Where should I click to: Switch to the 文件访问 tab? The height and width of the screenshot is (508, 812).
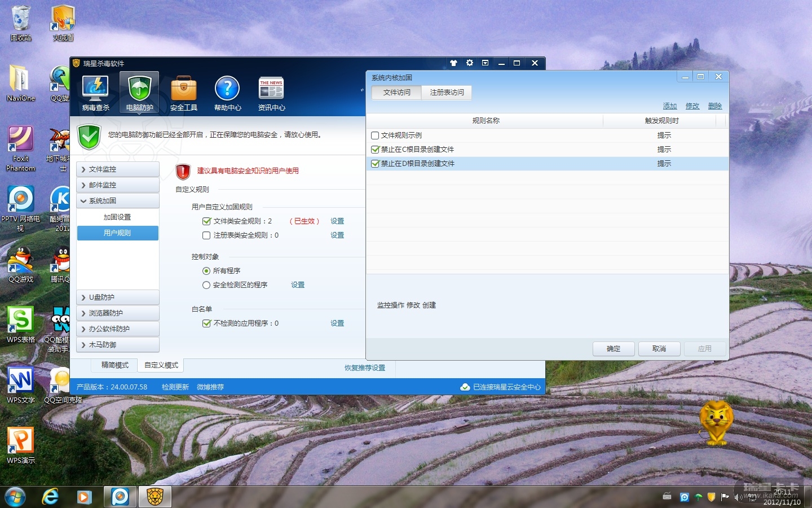point(397,93)
